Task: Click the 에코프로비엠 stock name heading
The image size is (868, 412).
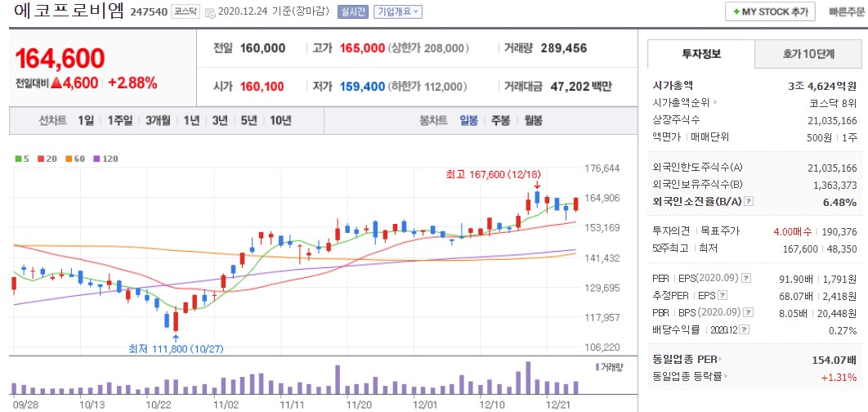Action: (69, 11)
